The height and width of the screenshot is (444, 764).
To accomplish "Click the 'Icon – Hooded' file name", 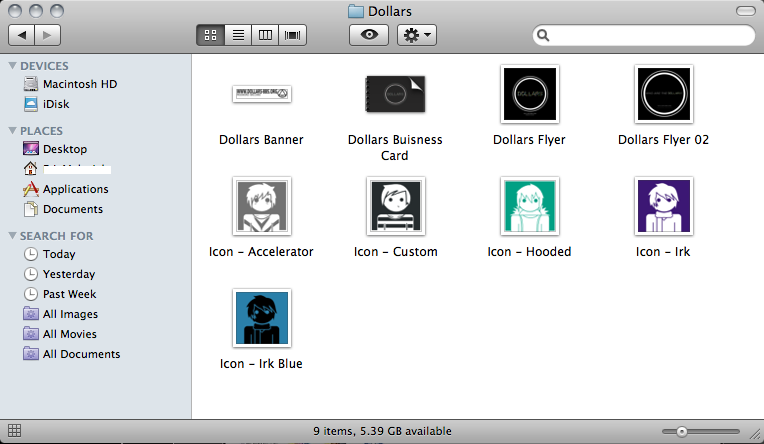I will pyautogui.click(x=529, y=251).
